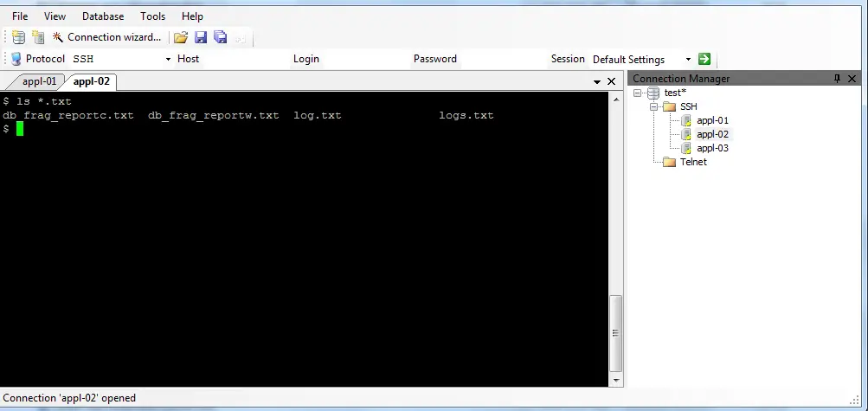Pin the Connection Manager panel

point(837,79)
